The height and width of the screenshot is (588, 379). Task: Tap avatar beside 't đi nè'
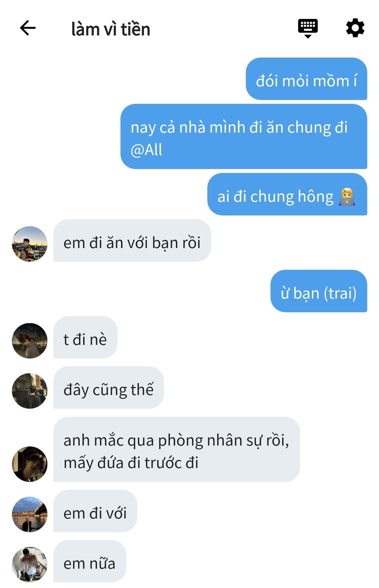30,341
